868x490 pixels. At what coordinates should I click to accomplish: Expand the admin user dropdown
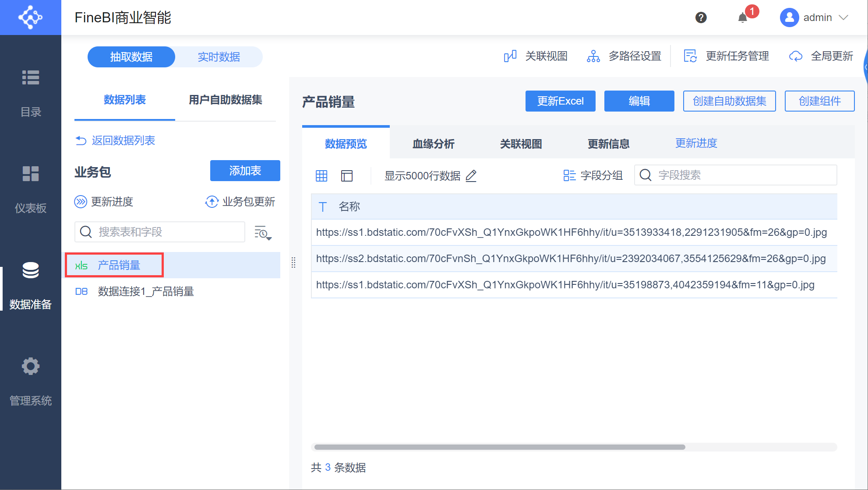click(x=843, y=17)
